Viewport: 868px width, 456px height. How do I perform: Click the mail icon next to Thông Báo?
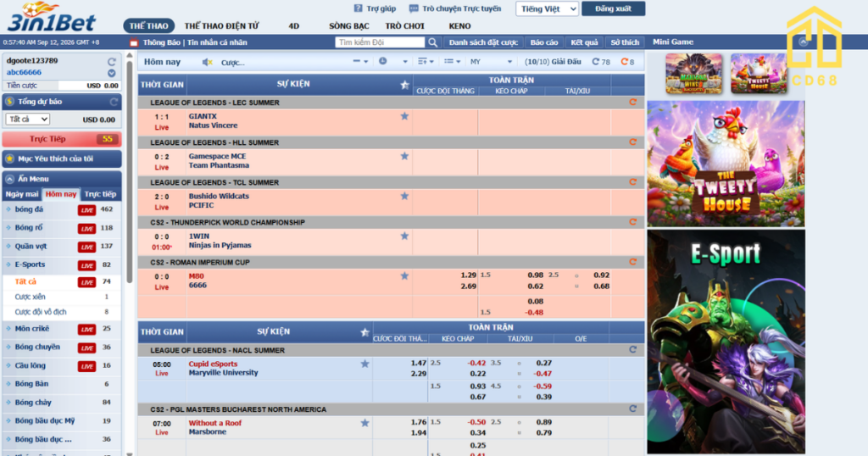133,42
